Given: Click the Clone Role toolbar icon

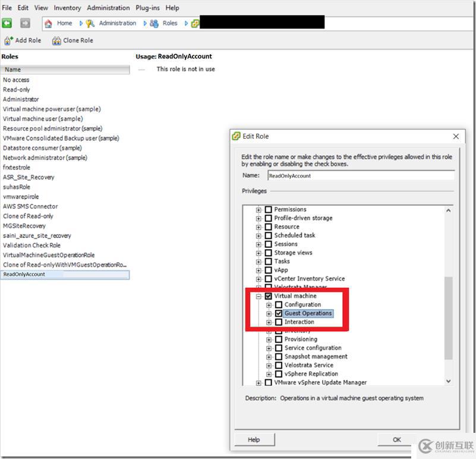Looking at the screenshot, I should tap(56, 40).
